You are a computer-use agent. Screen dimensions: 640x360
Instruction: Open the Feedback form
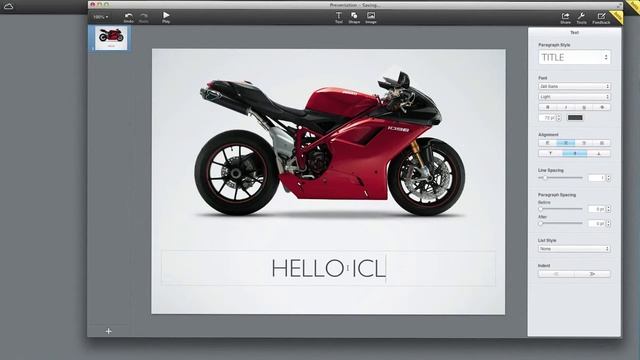(x=601, y=18)
